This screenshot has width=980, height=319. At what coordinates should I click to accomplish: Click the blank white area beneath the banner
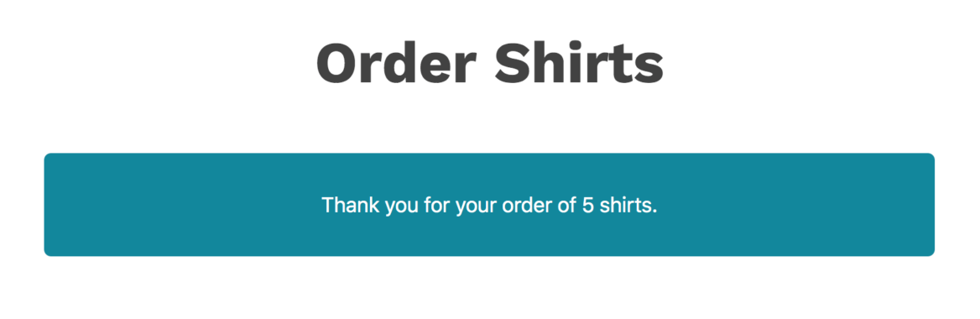(x=489, y=288)
